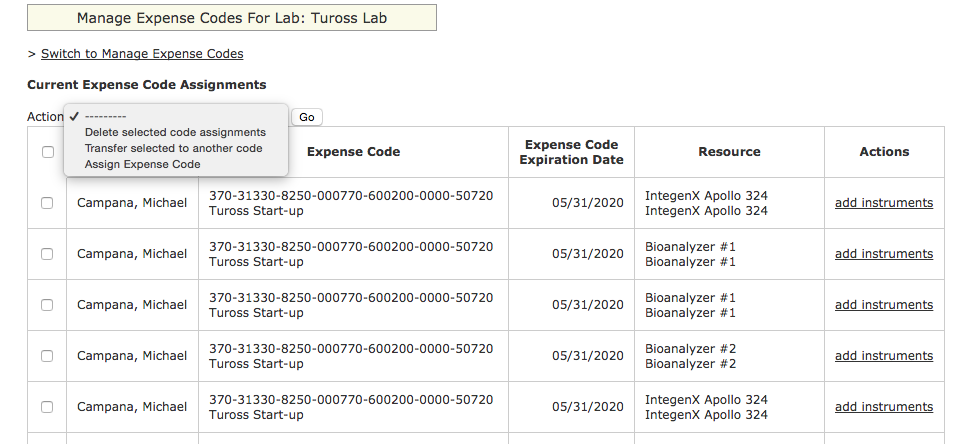Check the last IntegenX Apollo 324 row checkbox
Image resolution: width=961 pixels, height=444 pixels.
point(47,407)
